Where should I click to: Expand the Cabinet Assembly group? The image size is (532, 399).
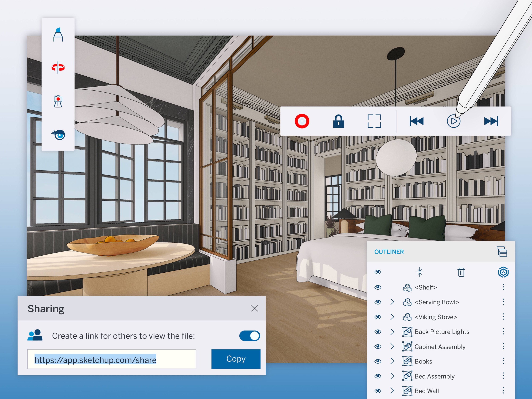pos(392,346)
